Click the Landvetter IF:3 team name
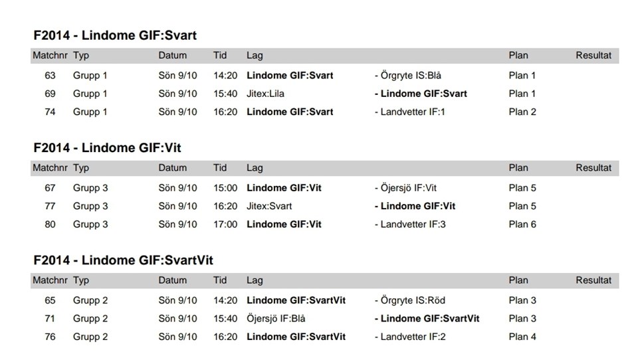Image resolution: width=638 pixels, height=364 pixels. [x=413, y=225]
